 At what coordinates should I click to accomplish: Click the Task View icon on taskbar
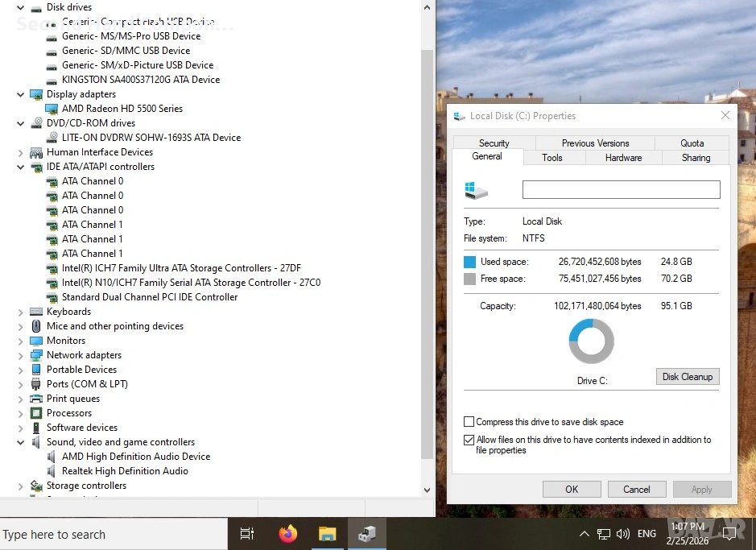pyautogui.click(x=247, y=534)
